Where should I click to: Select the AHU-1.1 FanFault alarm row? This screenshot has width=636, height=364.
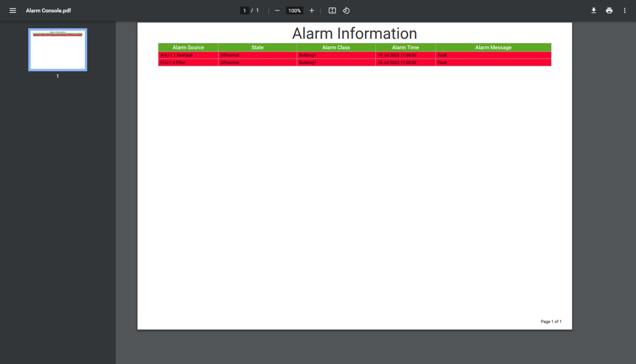point(258,55)
